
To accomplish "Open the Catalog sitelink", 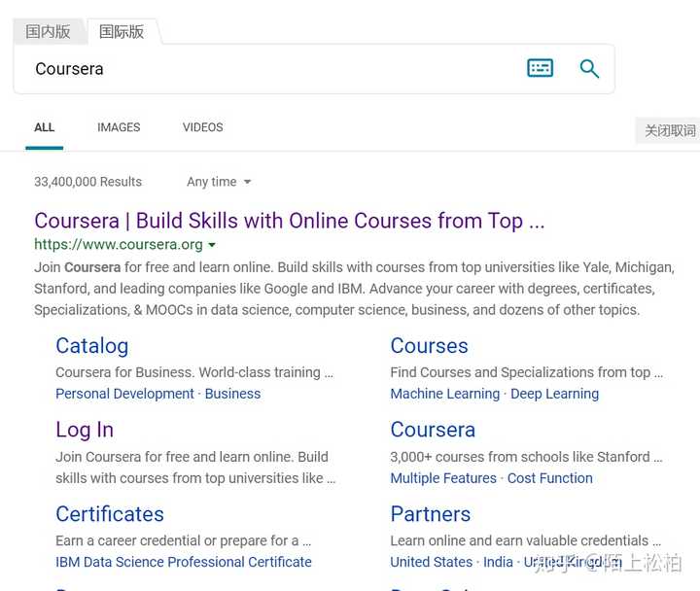I will pos(92,346).
